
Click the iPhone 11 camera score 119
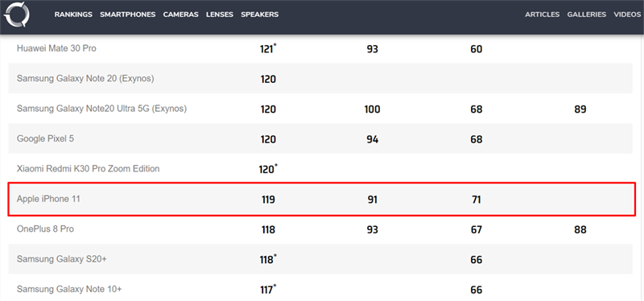[268, 200]
